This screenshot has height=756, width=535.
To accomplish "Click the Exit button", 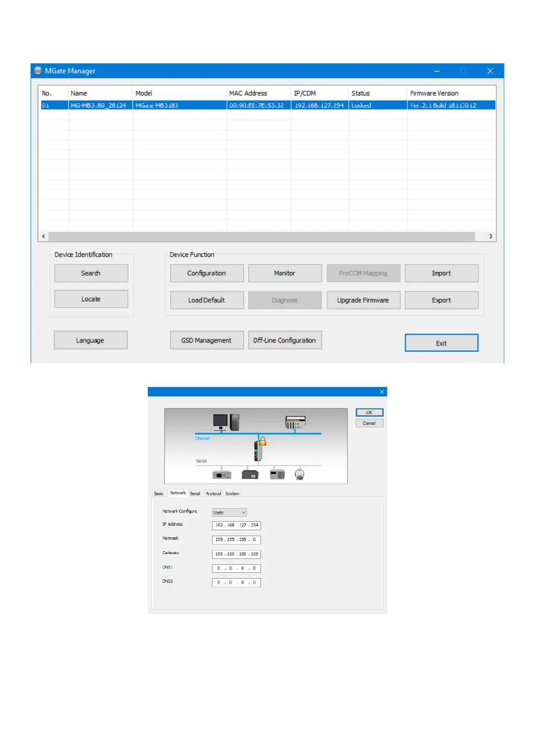I will (442, 343).
